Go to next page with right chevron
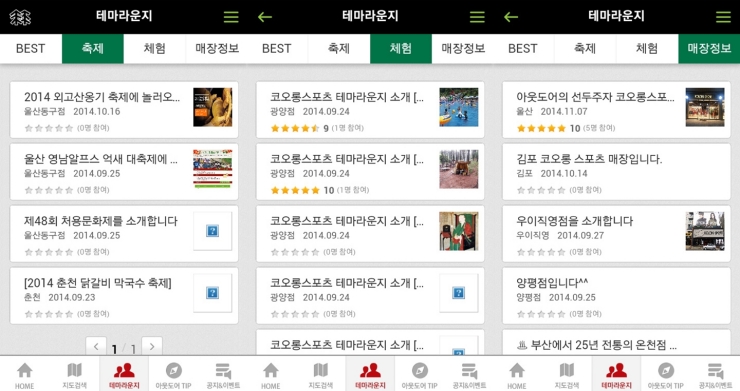The height and width of the screenshot is (391, 740). [x=152, y=347]
